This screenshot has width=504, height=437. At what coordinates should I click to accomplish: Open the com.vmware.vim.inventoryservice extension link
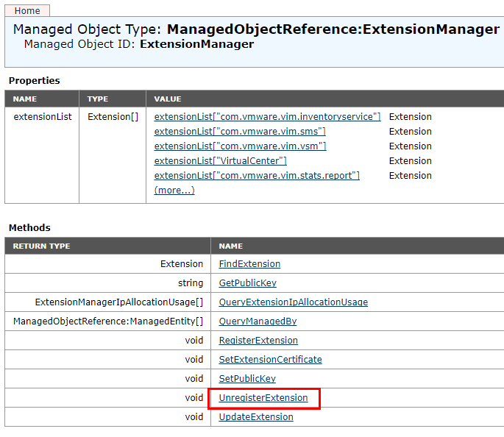pyautogui.click(x=267, y=117)
